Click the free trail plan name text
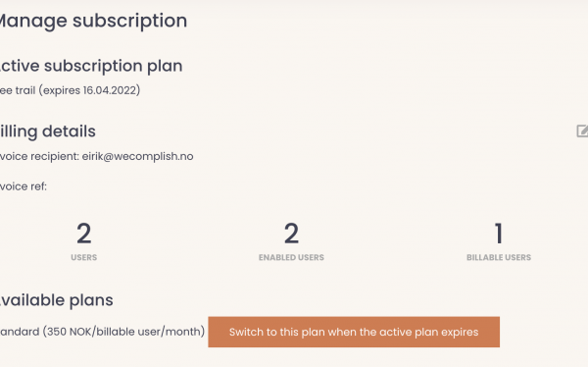The image size is (588, 367). click(x=18, y=90)
